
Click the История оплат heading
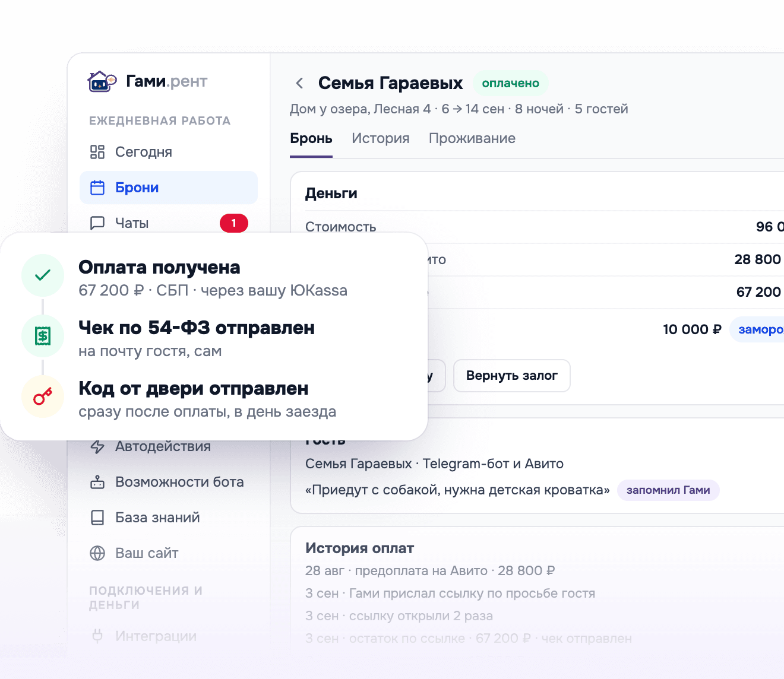pos(360,548)
